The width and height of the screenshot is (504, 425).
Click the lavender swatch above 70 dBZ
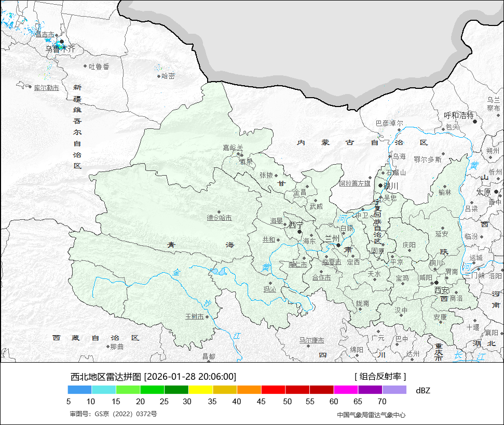tap(394, 390)
